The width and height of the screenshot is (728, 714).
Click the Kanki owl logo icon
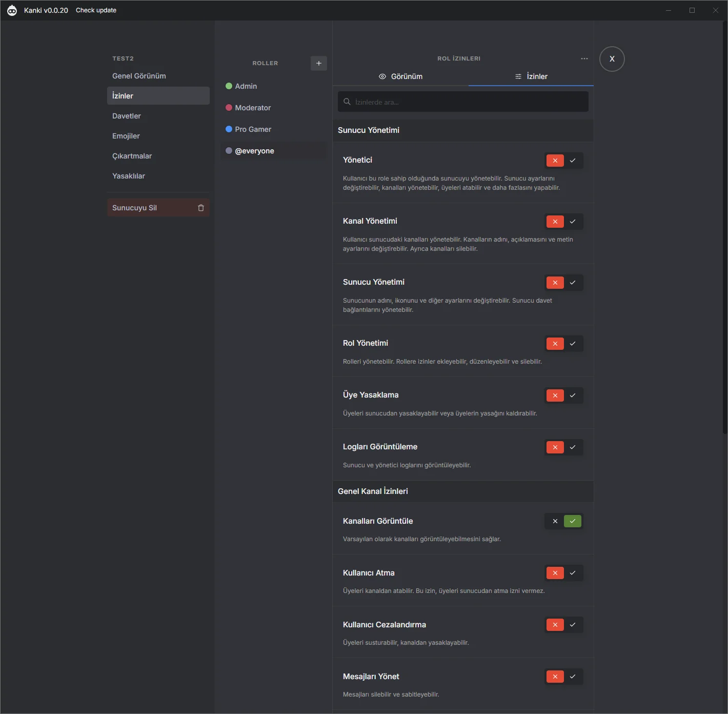click(x=12, y=10)
